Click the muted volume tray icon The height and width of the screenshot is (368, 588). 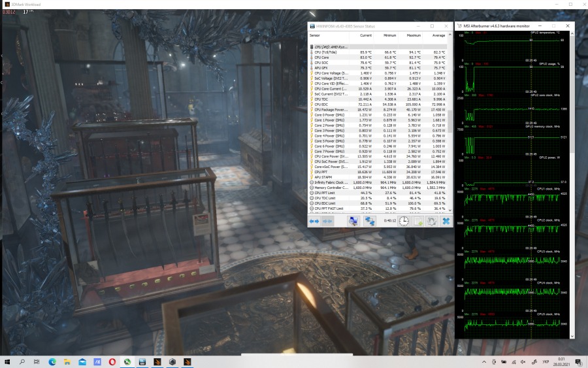tap(523, 362)
